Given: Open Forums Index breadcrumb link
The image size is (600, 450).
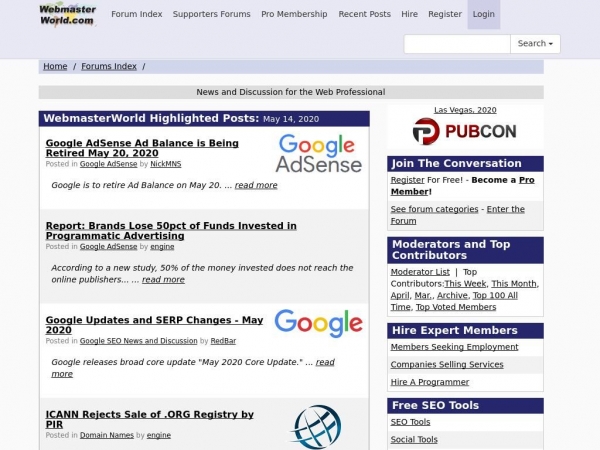Looking at the screenshot, I should point(109,66).
